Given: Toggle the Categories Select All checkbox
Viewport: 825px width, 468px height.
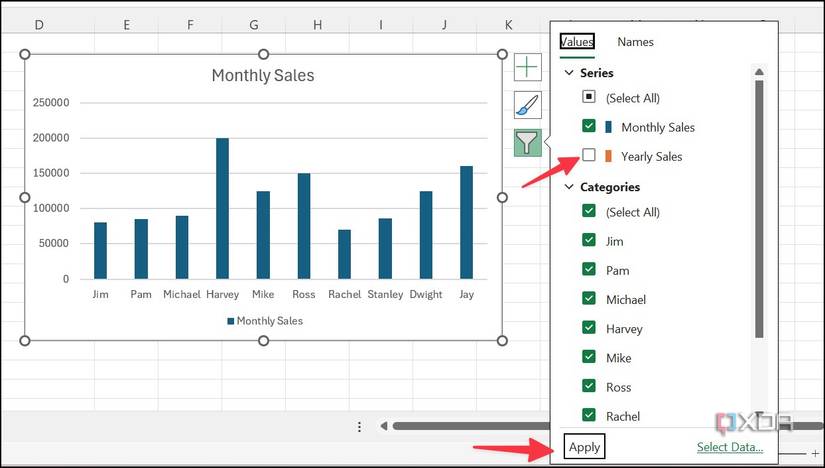Looking at the screenshot, I should click(x=589, y=211).
